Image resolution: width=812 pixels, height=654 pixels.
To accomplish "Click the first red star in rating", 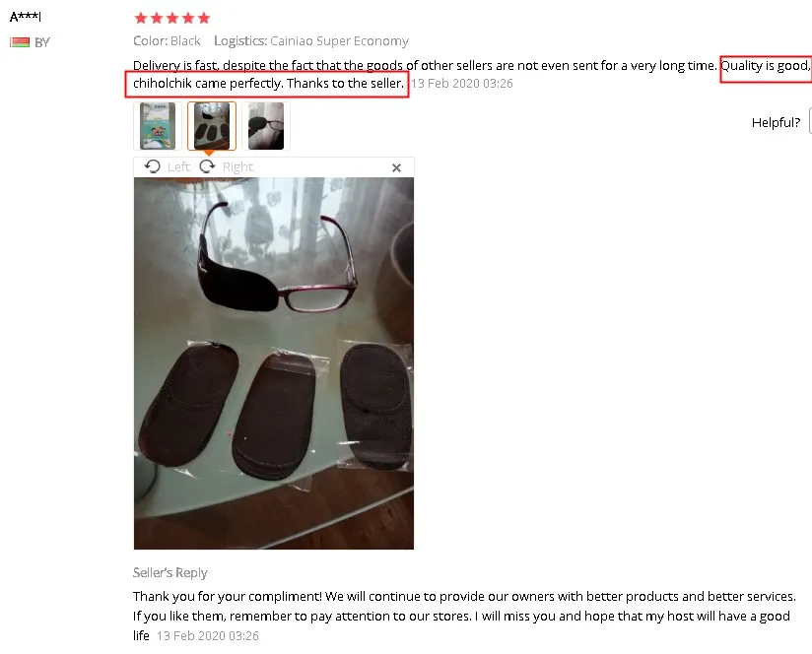I will [140, 18].
